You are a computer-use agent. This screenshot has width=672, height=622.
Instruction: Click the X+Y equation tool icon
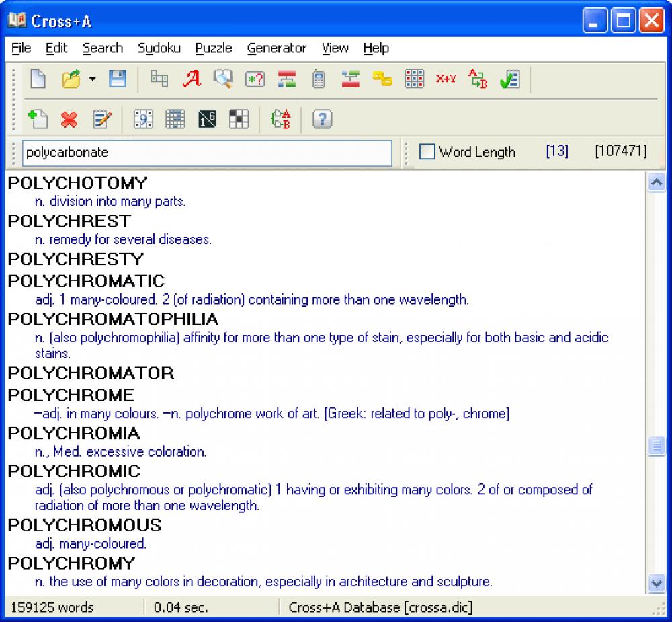(x=446, y=79)
